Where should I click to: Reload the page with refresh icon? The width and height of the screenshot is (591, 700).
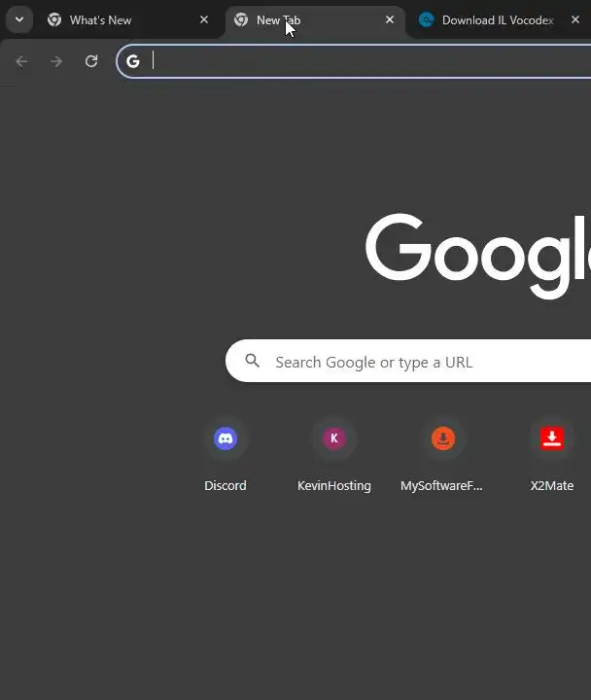91,61
